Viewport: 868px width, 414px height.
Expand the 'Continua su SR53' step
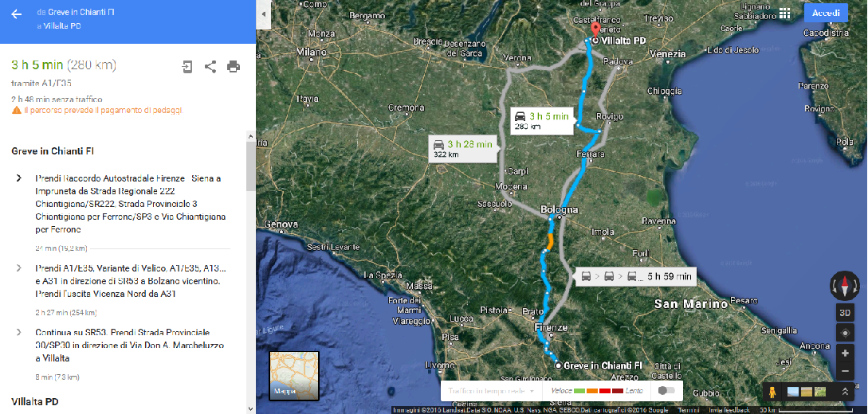pyautogui.click(x=19, y=331)
